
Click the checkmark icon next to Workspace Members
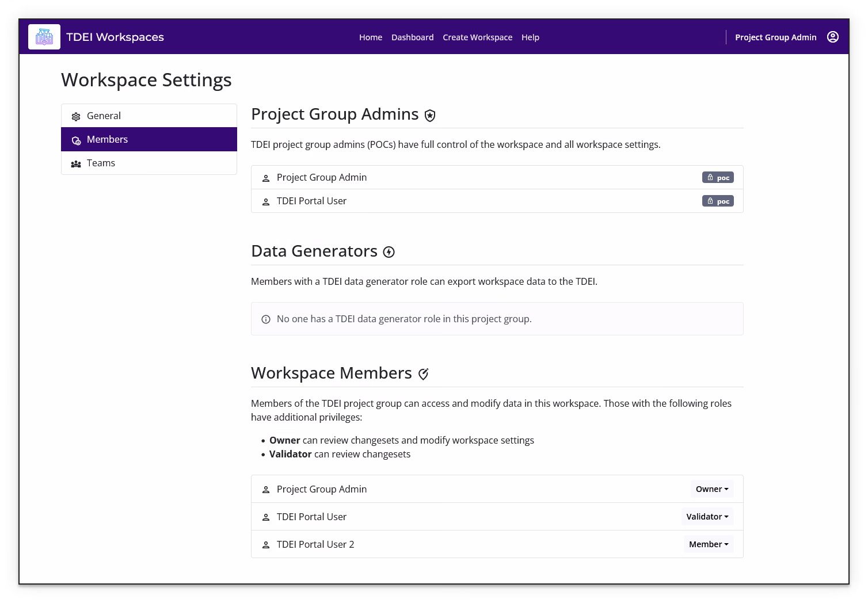tap(424, 374)
